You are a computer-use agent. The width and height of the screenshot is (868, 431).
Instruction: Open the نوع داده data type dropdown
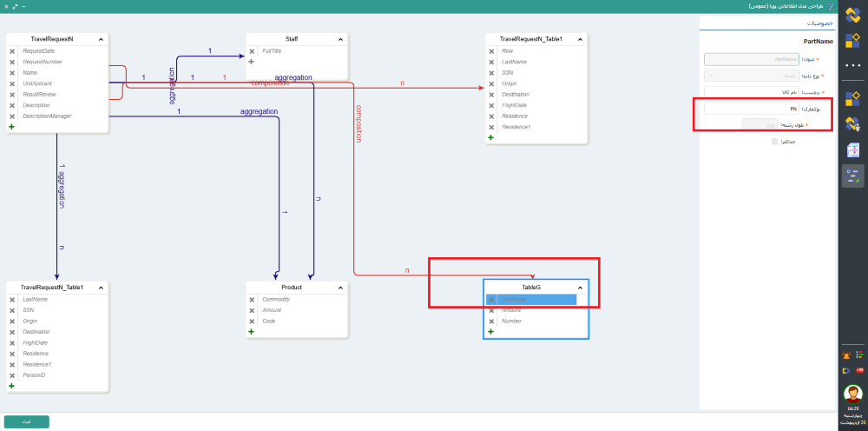click(x=751, y=76)
